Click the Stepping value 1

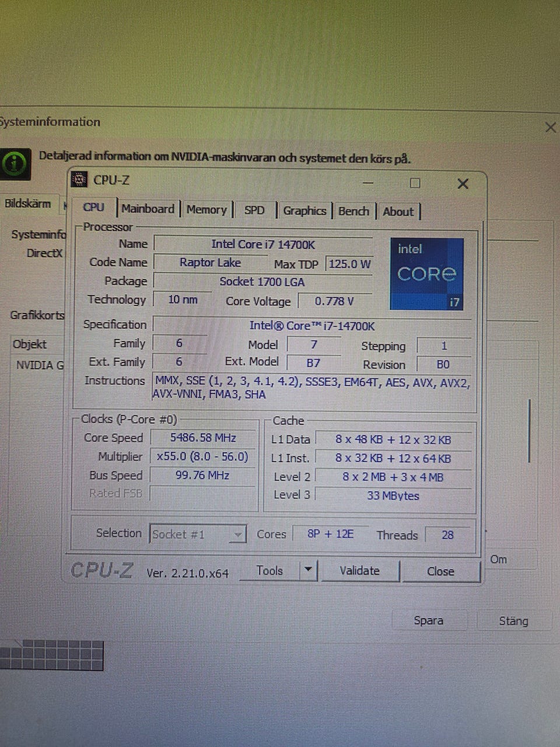click(444, 345)
